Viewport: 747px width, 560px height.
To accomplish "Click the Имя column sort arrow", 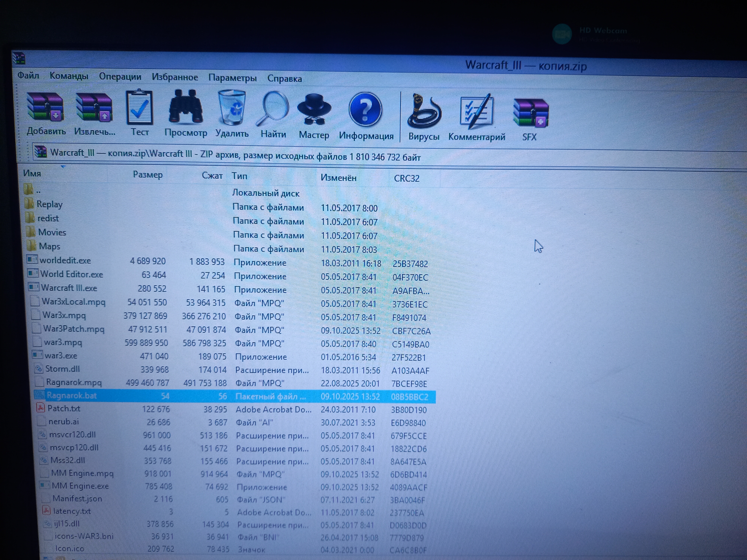I will 63,167.
